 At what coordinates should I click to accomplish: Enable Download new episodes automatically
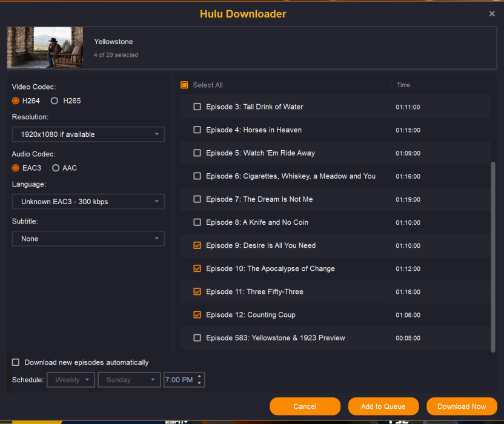[x=16, y=362]
